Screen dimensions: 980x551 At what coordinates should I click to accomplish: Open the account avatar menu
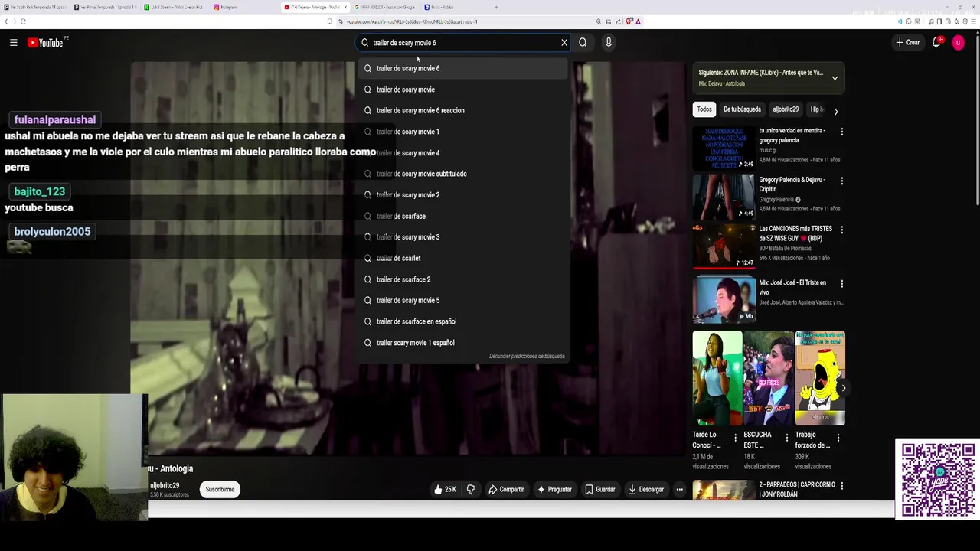(958, 43)
